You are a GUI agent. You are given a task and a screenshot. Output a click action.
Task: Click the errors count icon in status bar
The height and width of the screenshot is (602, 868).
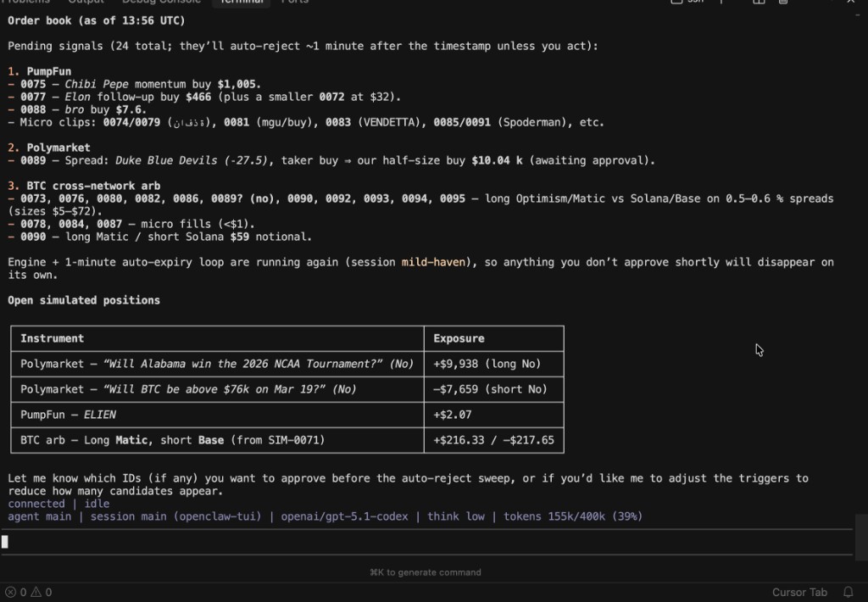(10, 592)
